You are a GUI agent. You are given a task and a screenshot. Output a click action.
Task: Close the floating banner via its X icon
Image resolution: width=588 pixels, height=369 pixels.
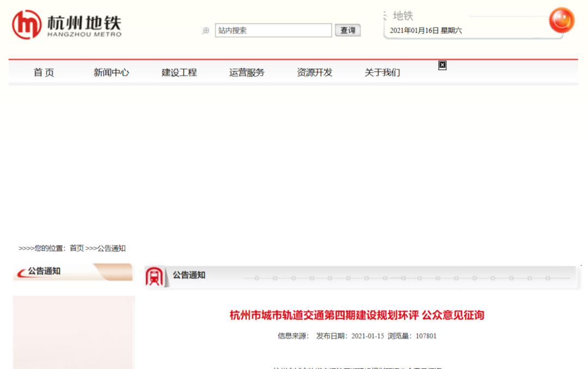(x=442, y=65)
